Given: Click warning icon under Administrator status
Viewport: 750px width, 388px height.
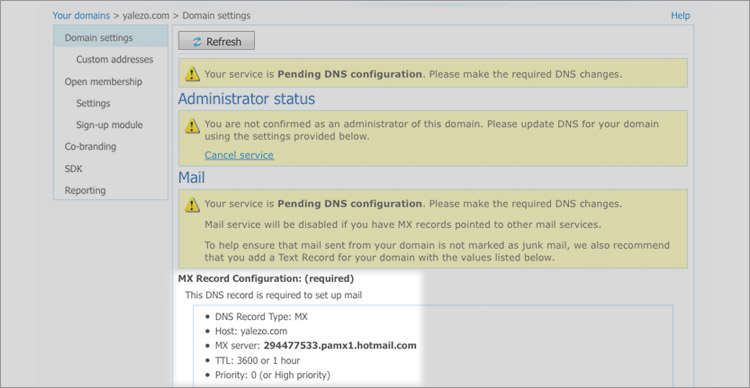Looking at the screenshot, I should 192,126.
